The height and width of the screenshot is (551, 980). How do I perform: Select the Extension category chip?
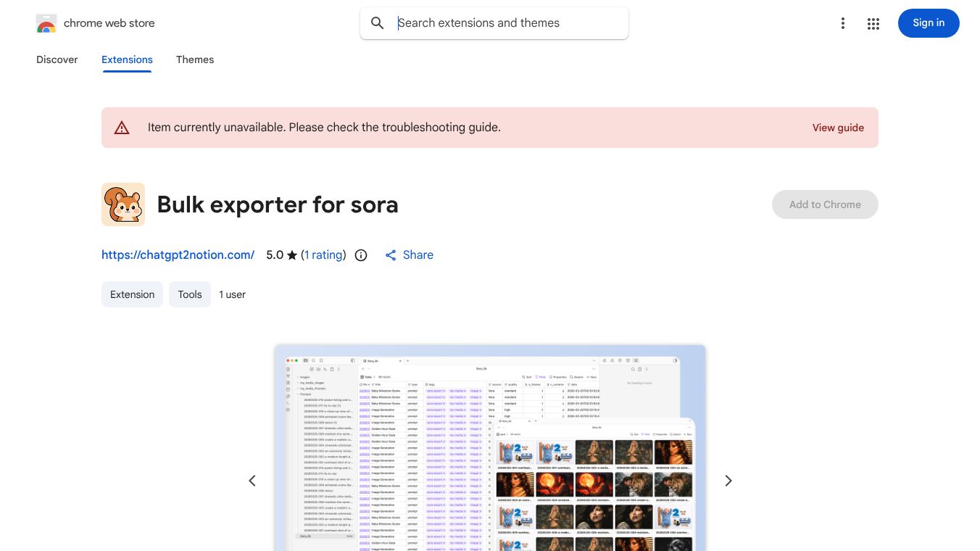[x=132, y=294]
